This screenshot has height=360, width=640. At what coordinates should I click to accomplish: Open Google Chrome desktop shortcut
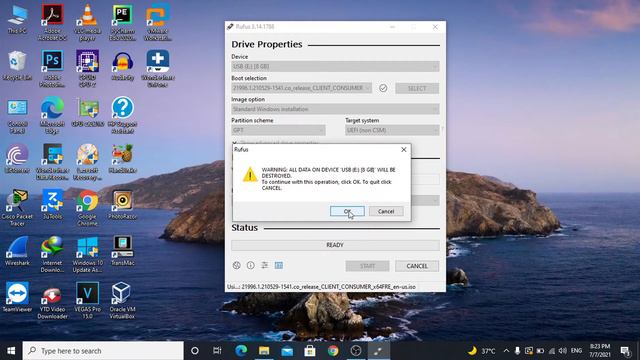(87, 208)
